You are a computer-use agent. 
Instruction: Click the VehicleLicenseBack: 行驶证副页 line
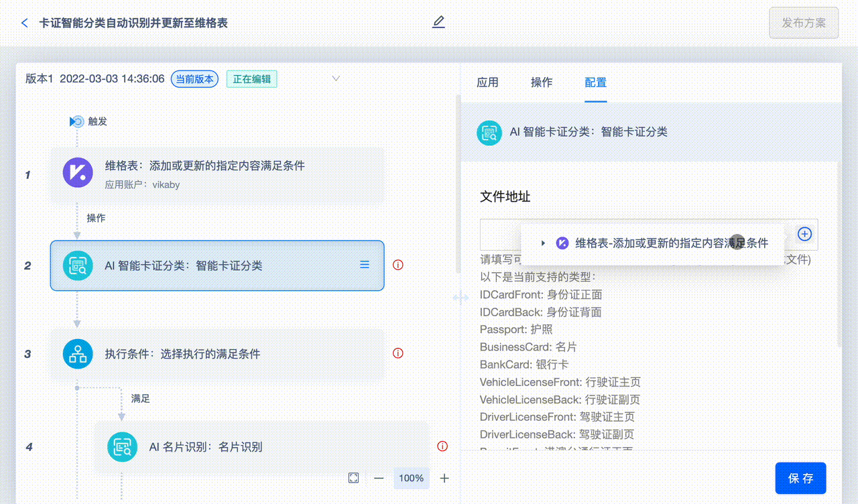click(560, 399)
